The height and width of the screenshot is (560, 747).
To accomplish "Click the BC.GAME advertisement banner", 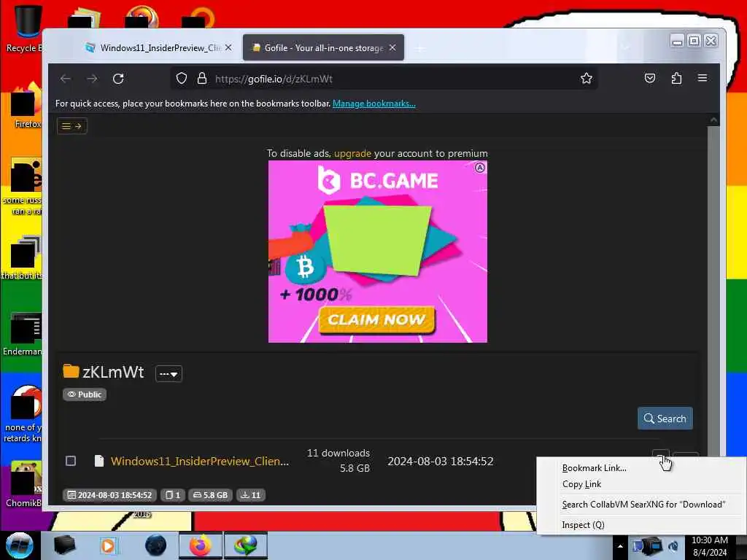I will [378, 252].
